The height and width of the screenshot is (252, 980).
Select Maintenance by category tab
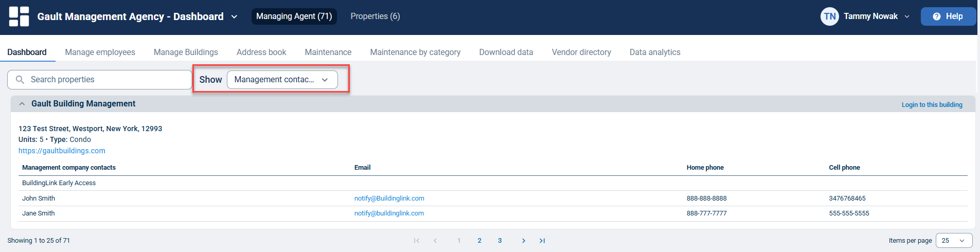point(415,52)
